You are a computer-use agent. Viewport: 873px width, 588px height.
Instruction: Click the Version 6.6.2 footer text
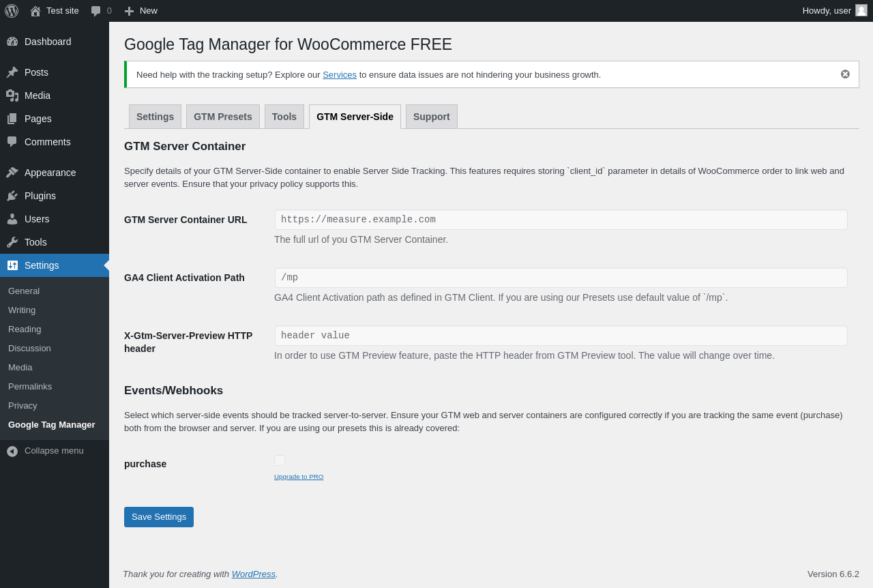point(833,574)
